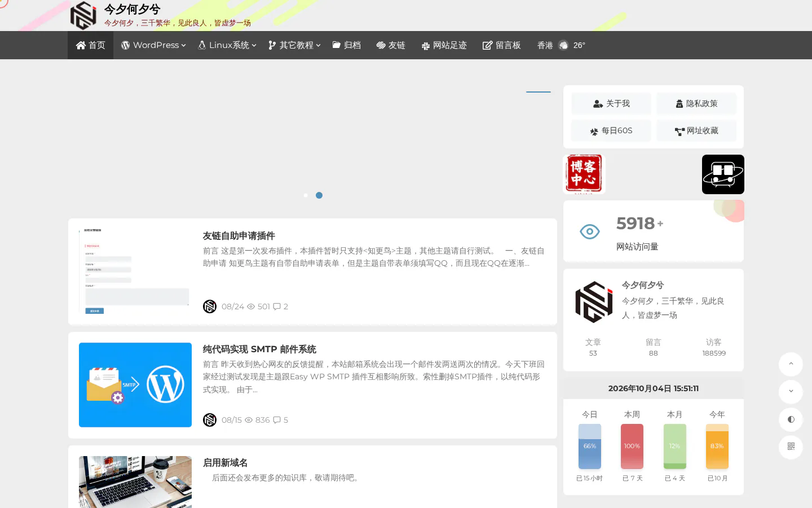Go to 首页 in the navigation bar
Image resolution: width=812 pixels, height=508 pixels.
tap(91, 45)
